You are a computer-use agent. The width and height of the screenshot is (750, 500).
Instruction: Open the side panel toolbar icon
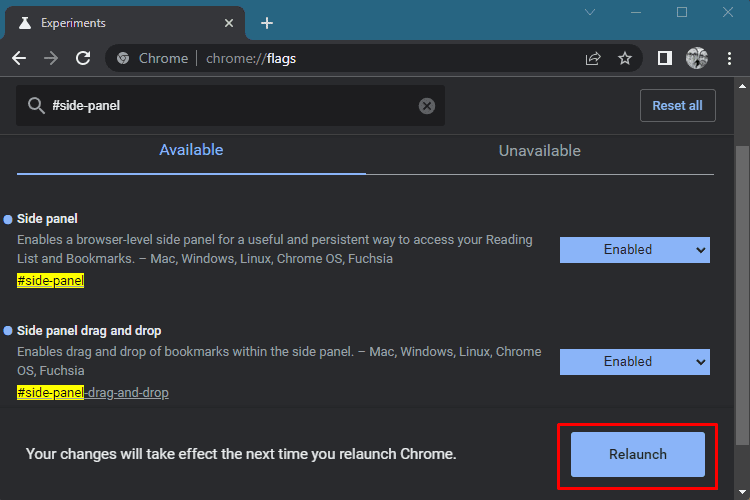click(665, 58)
